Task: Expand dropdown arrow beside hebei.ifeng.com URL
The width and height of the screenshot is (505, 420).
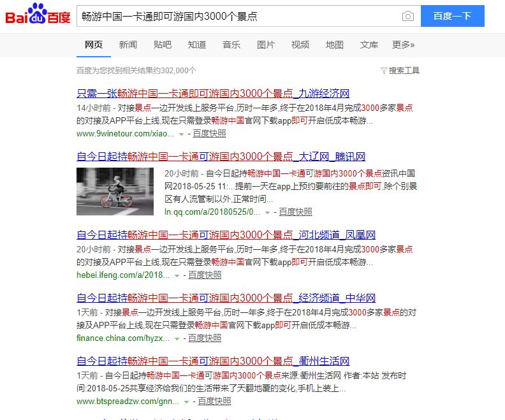Action: [177, 276]
